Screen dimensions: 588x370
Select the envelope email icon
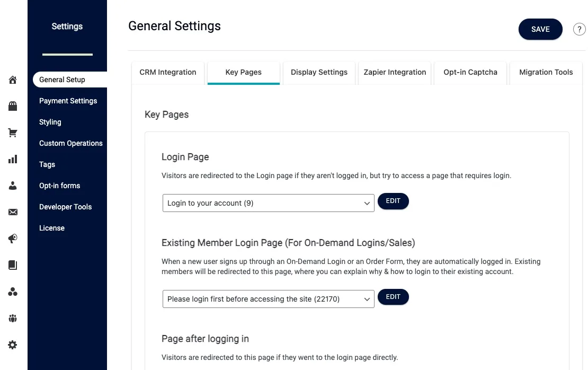click(x=13, y=212)
